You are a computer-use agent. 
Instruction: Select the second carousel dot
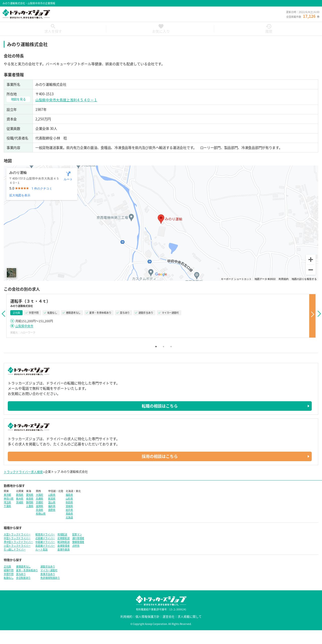(x=164, y=347)
